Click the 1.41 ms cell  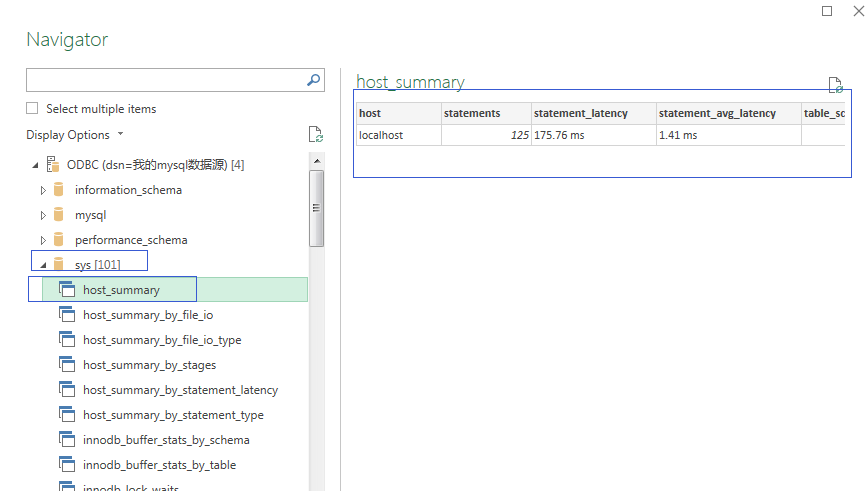click(x=728, y=135)
